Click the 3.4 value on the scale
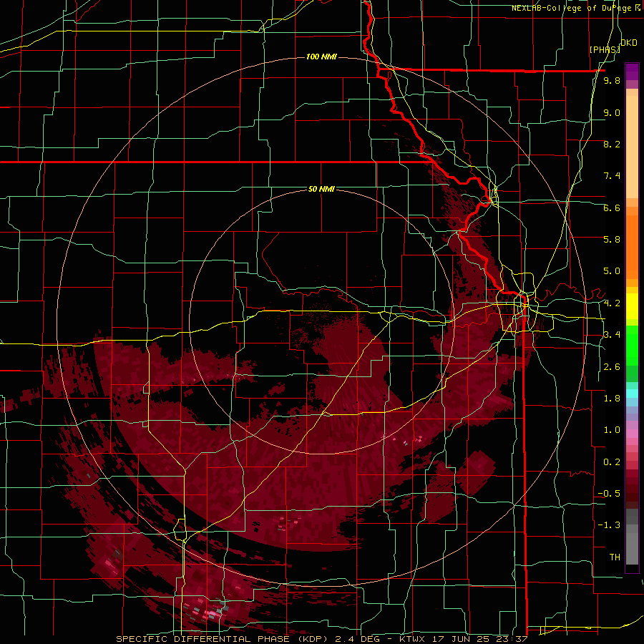Image resolution: width=644 pixels, height=644 pixels. pyautogui.click(x=612, y=335)
